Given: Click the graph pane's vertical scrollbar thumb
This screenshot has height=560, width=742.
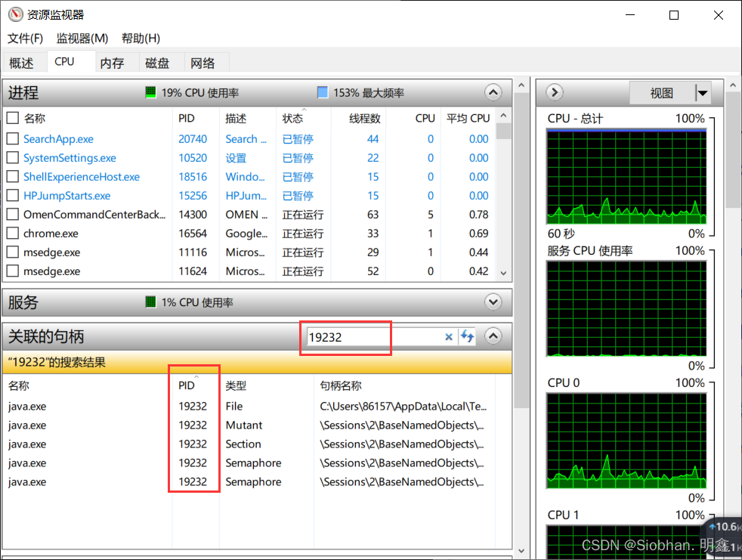Looking at the screenshot, I should (x=734, y=150).
